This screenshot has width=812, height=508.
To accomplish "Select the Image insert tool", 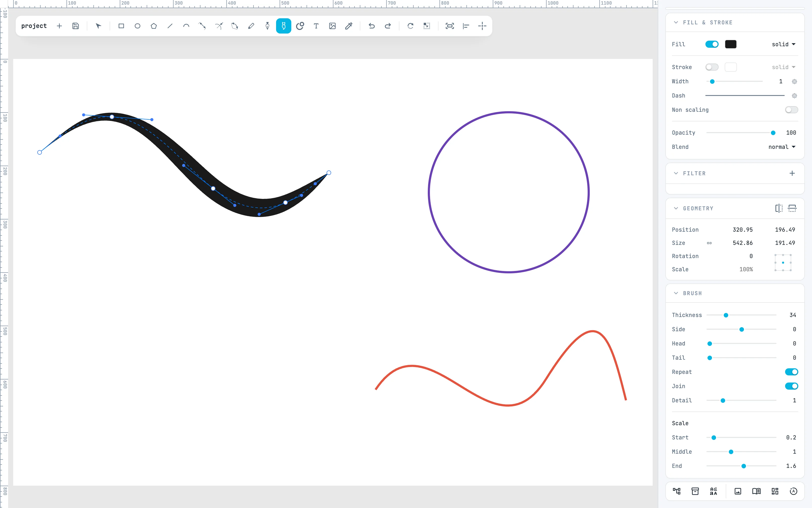I will tap(332, 26).
